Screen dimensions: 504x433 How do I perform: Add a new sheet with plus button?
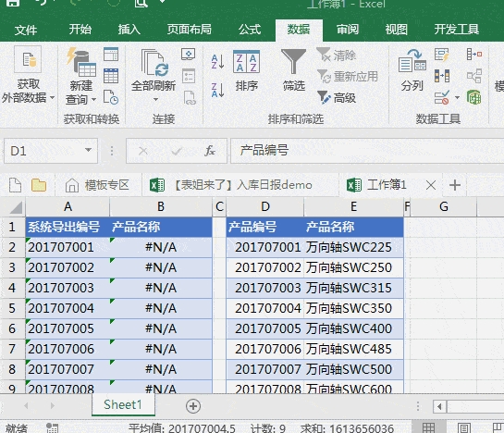click(193, 406)
